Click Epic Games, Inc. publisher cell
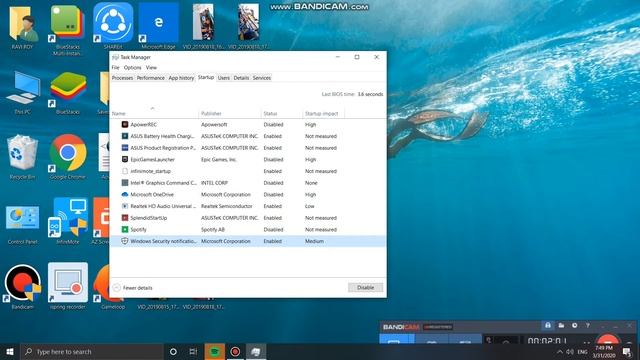The image size is (640, 360). coord(219,159)
